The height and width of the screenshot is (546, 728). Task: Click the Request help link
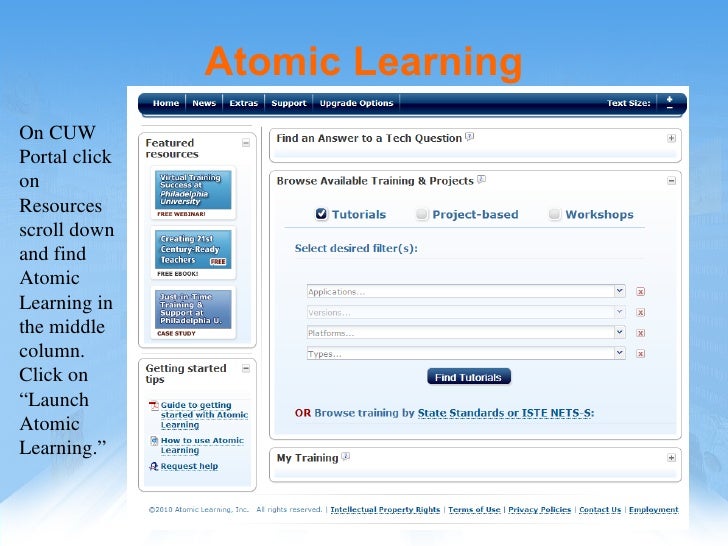[189, 466]
